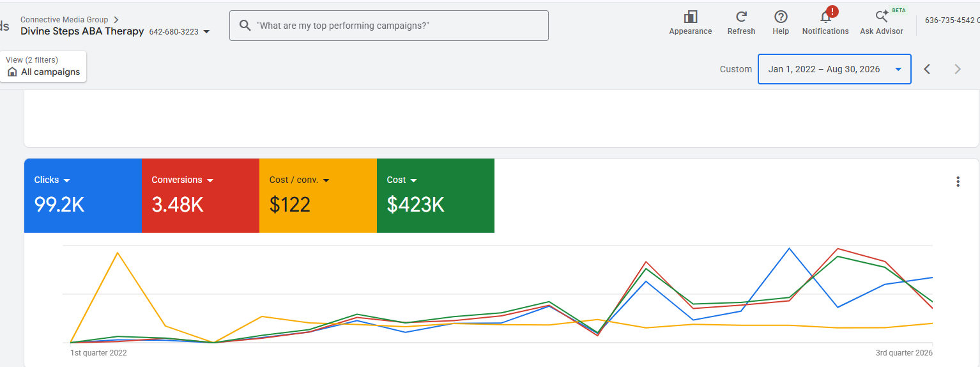This screenshot has width=980, height=367.
Task: Click the All campaigns home icon
Action: pyautogui.click(x=12, y=72)
